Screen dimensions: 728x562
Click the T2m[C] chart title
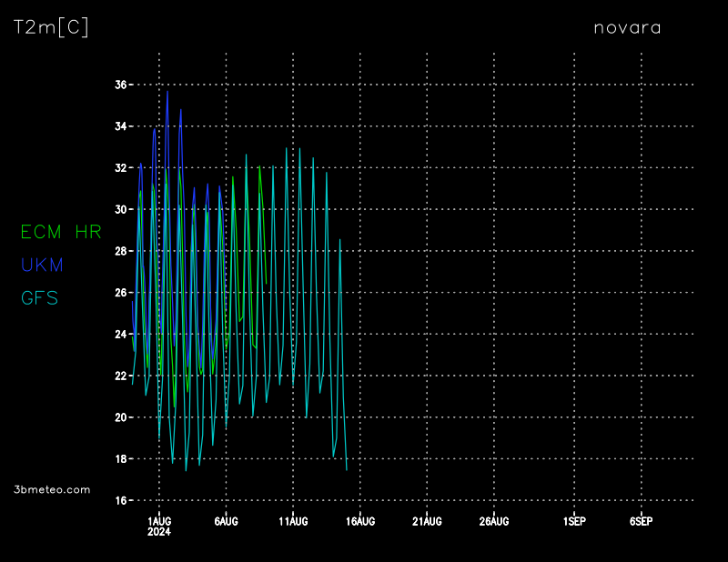(x=51, y=28)
